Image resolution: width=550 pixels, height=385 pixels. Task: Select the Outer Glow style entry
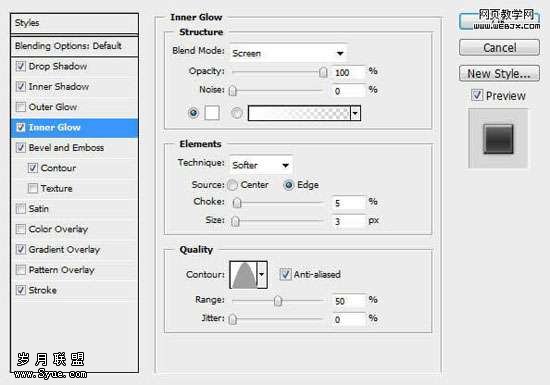(53, 107)
